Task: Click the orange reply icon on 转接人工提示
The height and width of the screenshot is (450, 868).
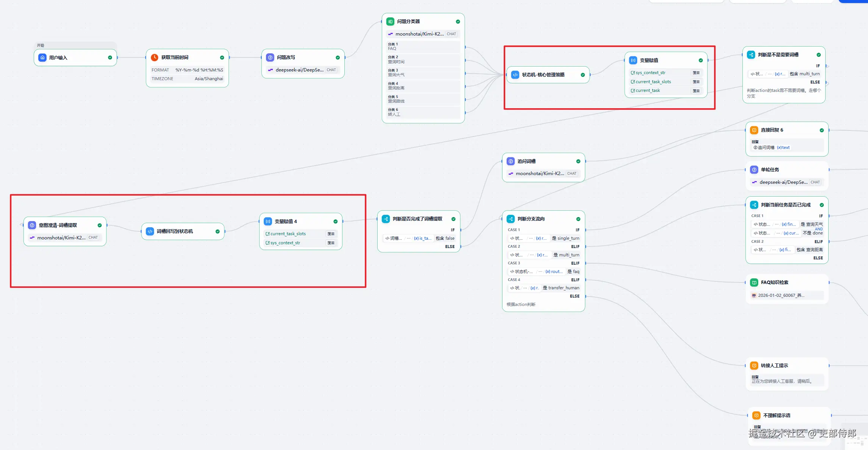Action: (754, 366)
